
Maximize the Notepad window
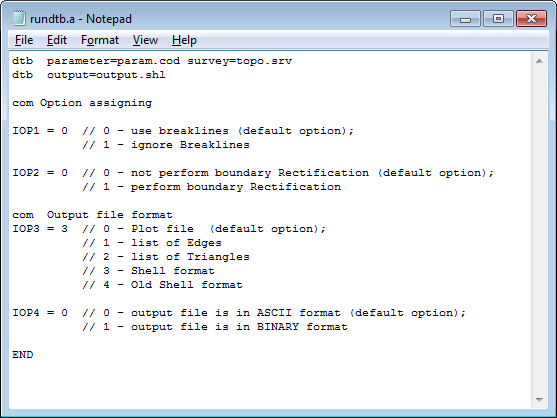coord(498,19)
